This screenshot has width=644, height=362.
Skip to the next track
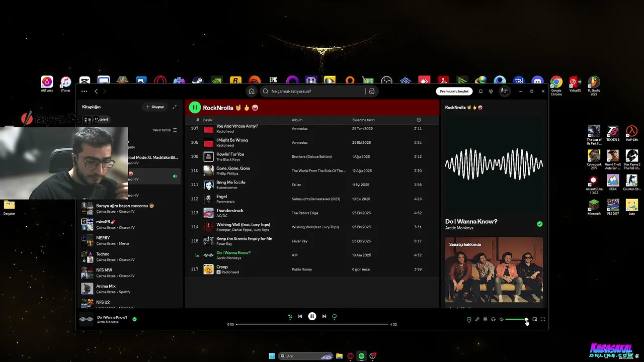point(324,316)
